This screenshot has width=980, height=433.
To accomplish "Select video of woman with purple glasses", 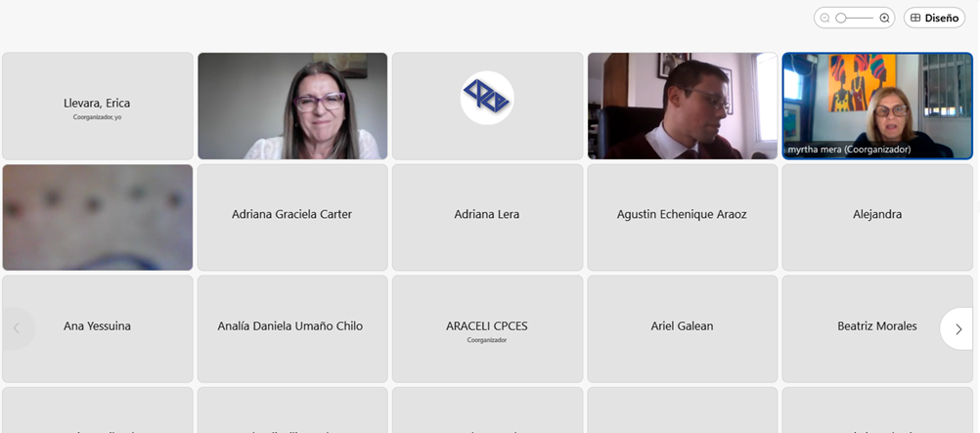I will tap(292, 106).
